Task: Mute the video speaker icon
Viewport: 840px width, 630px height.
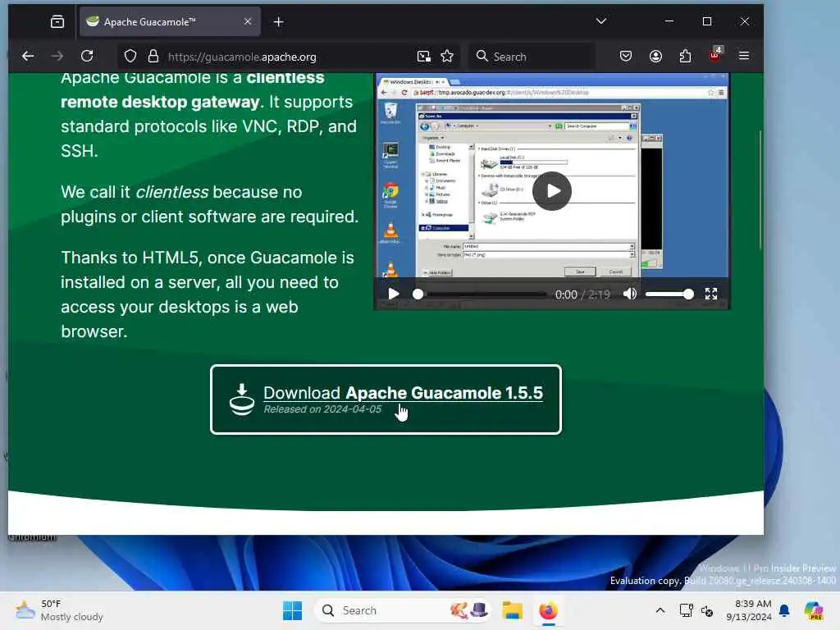Action: [630, 294]
